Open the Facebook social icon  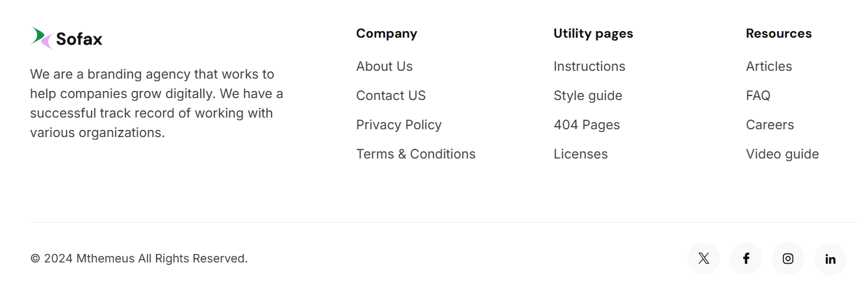pos(746,259)
